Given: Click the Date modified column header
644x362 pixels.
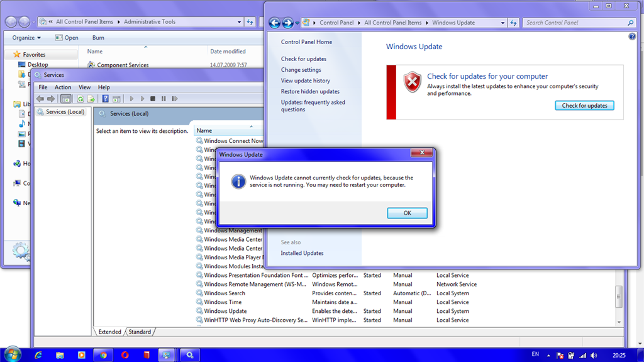Looking at the screenshot, I should point(228,52).
